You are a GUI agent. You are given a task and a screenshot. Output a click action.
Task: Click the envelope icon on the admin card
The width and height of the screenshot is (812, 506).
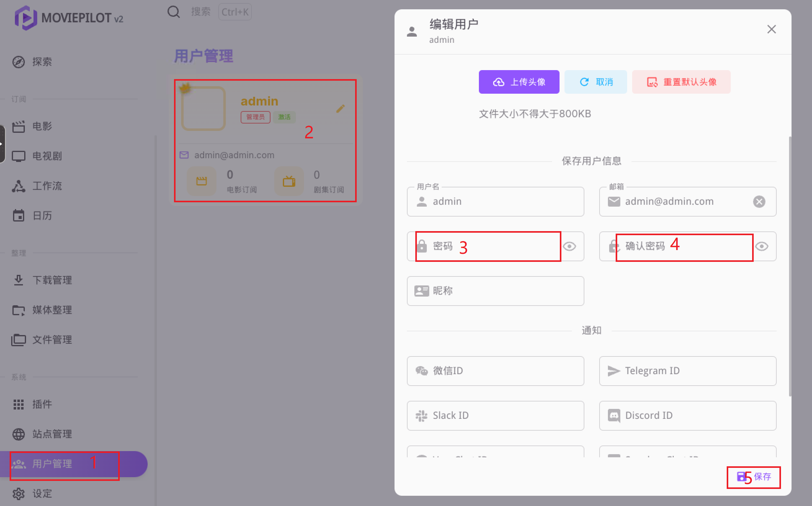coord(184,155)
